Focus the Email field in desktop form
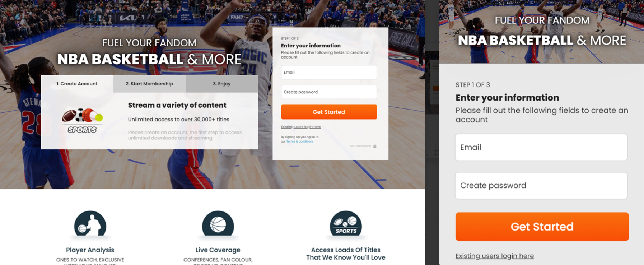This screenshot has height=265, width=644. coord(329,72)
